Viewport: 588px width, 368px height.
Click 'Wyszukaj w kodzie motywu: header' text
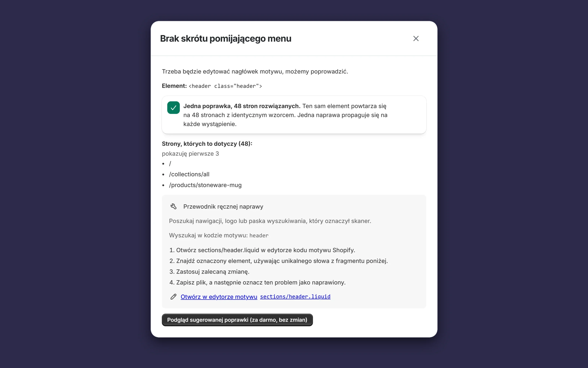(219, 235)
